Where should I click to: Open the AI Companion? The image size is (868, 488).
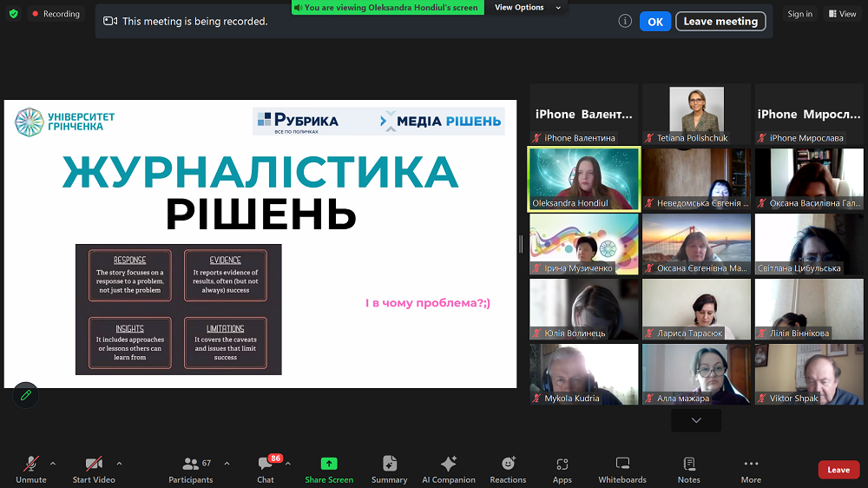click(x=449, y=465)
